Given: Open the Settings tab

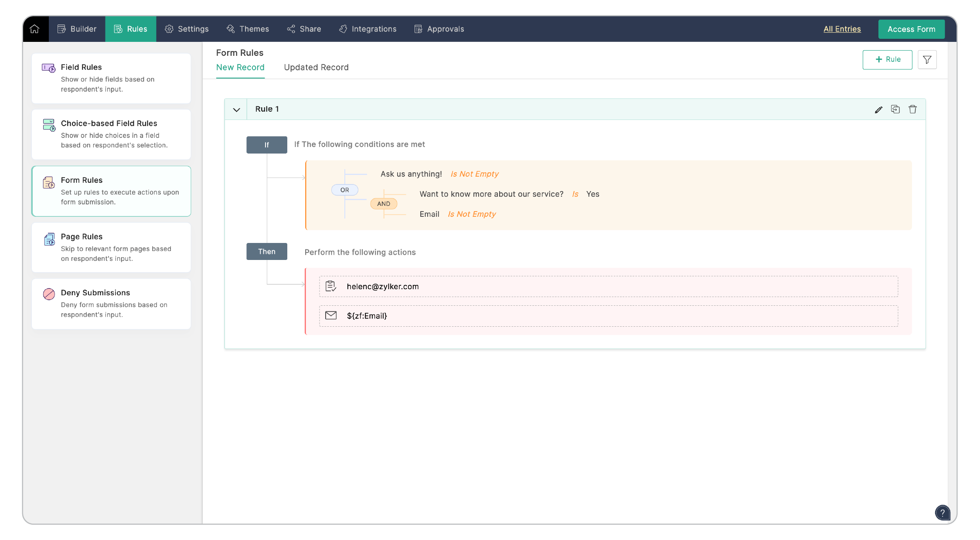Looking at the screenshot, I should [x=187, y=29].
